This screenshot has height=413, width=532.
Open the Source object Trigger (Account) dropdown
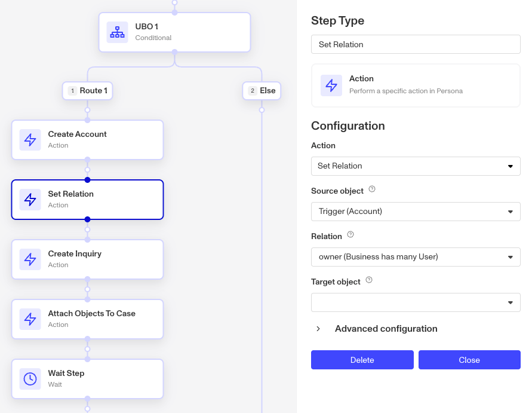pos(416,212)
